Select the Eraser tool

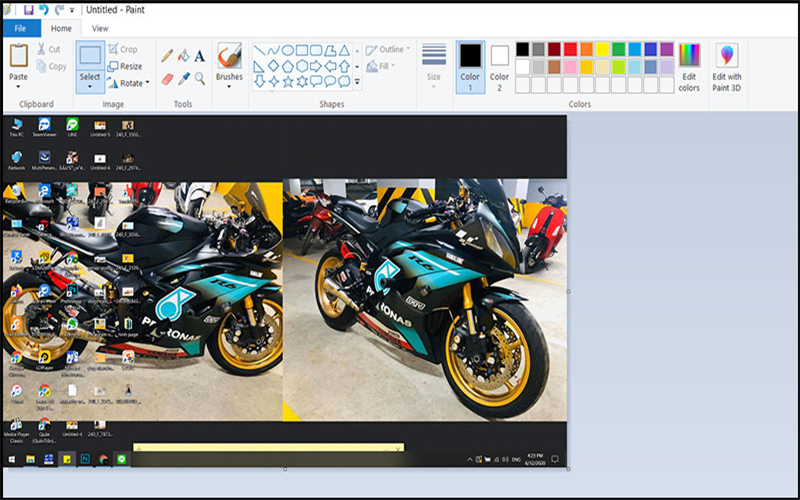coord(167,79)
